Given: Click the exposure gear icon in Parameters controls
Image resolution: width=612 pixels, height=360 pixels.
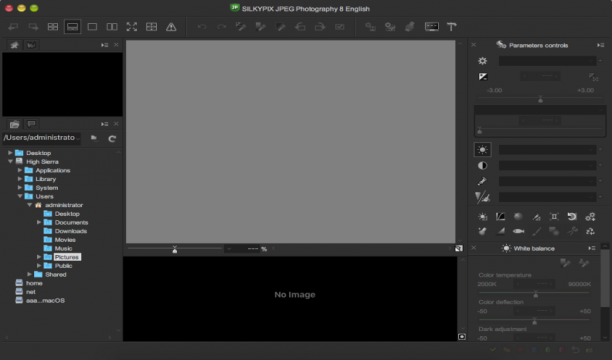Looking at the screenshot, I should (x=482, y=61).
